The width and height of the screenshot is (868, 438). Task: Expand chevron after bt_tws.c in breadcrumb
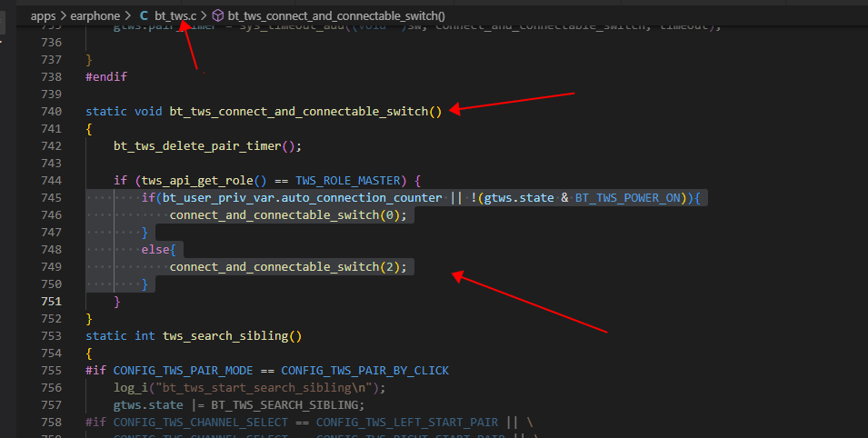204,16
